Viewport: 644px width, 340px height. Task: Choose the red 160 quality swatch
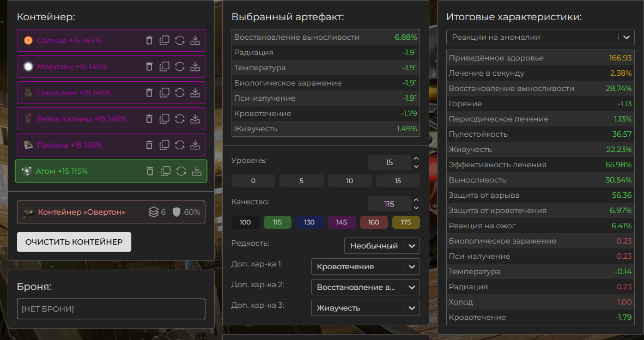coord(374,222)
